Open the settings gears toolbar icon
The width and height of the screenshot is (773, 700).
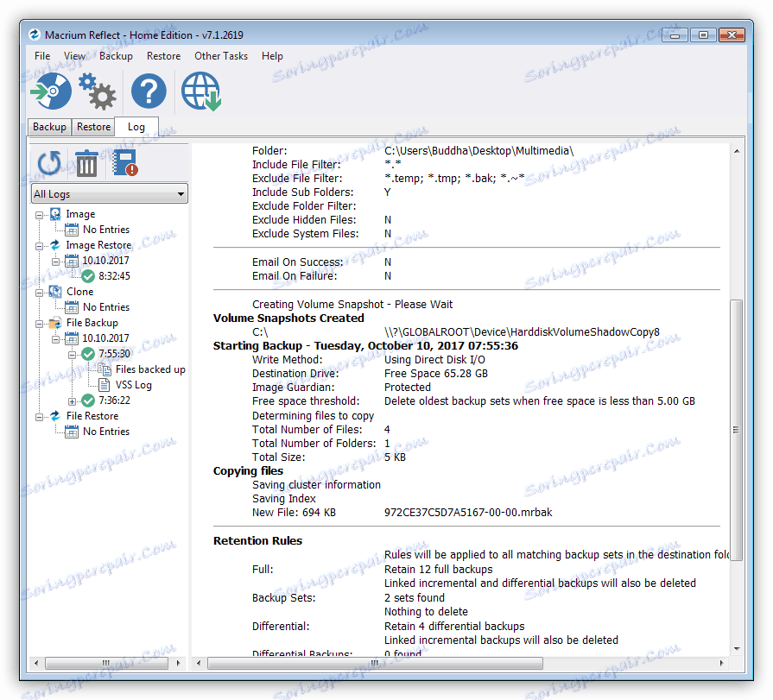(98, 91)
